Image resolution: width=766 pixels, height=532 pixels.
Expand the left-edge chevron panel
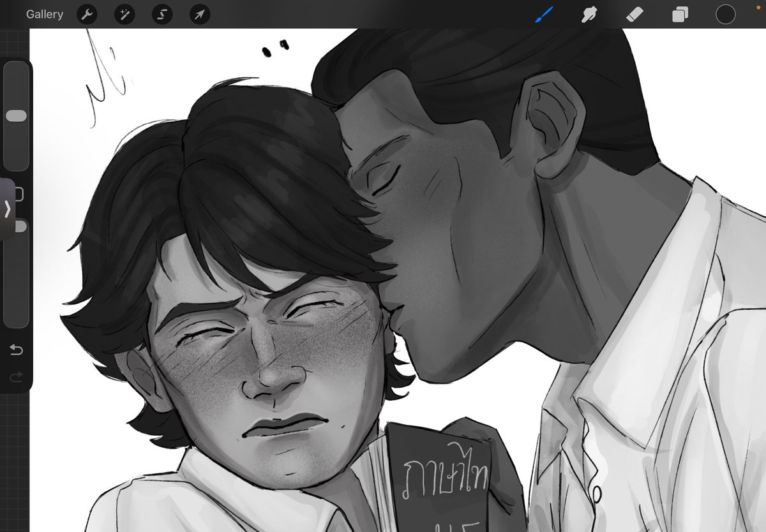7,209
